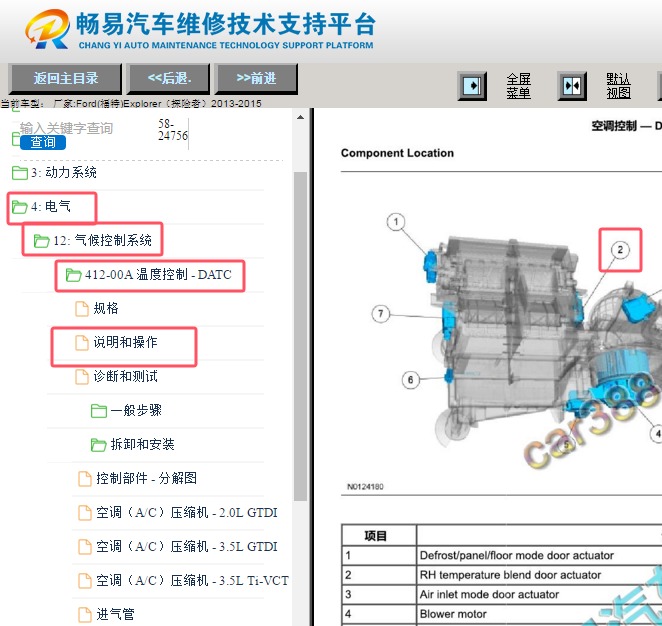
Task: Click the page icon beside 规格
Action: pos(82,309)
